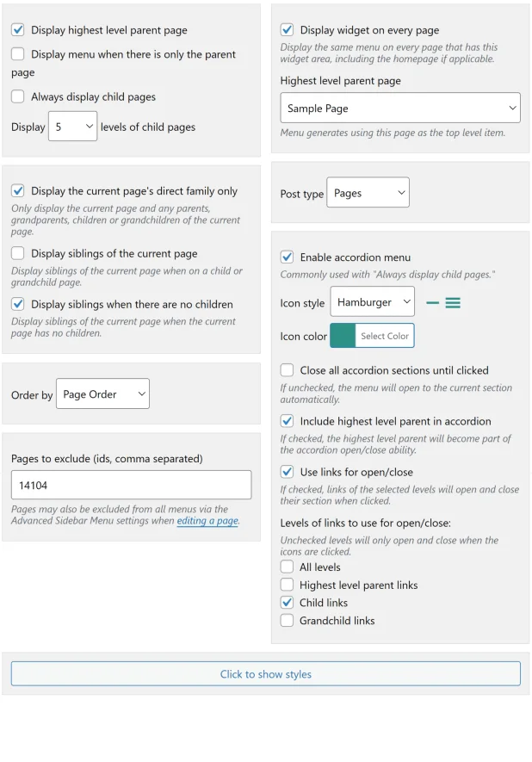The height and width of the screenshot is (762, 532).
Task: Enable Display menu when there is only parent page
Action: [19, 54]
